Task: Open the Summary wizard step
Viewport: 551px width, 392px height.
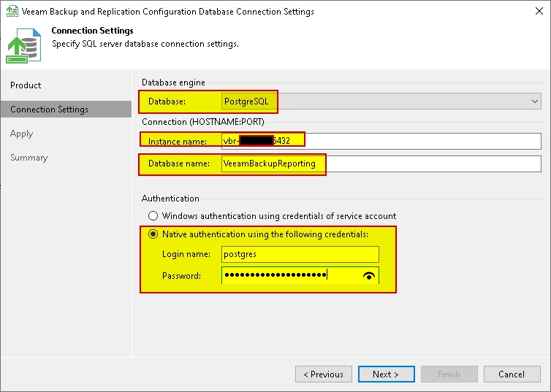Action: click(28, 158)
